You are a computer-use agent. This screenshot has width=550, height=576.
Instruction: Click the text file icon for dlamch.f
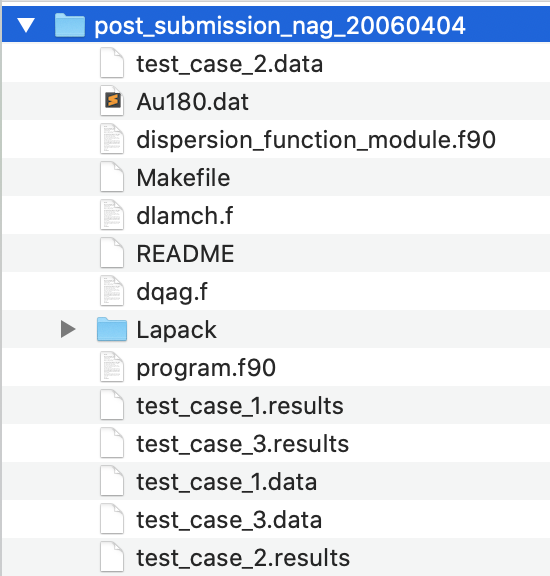point(112,215)
